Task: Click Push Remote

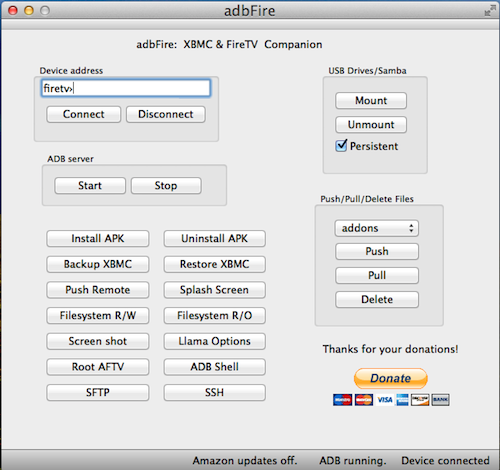Action: [98, 290]
